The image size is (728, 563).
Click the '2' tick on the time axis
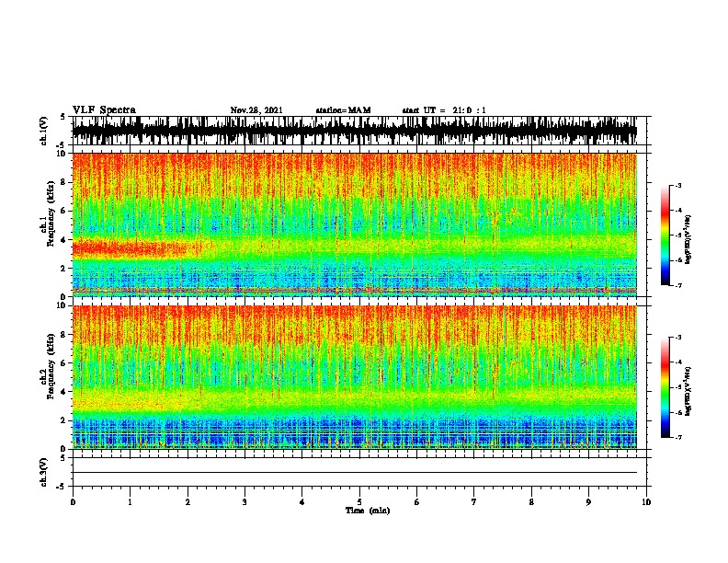[x=188, y=501]
